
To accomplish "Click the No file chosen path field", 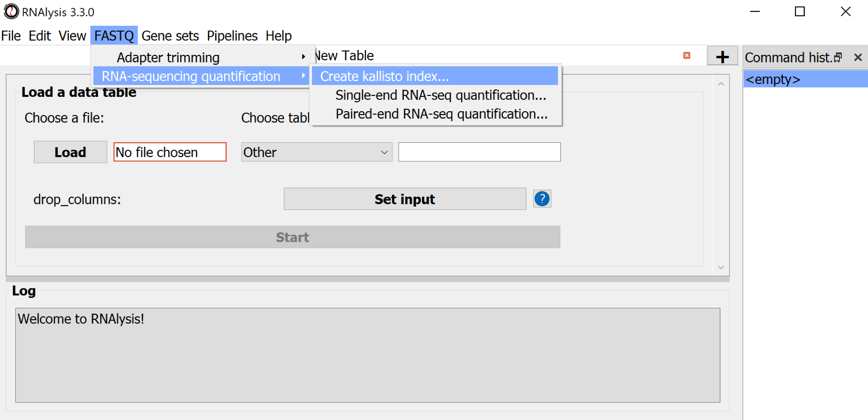I will click(170, 152).
